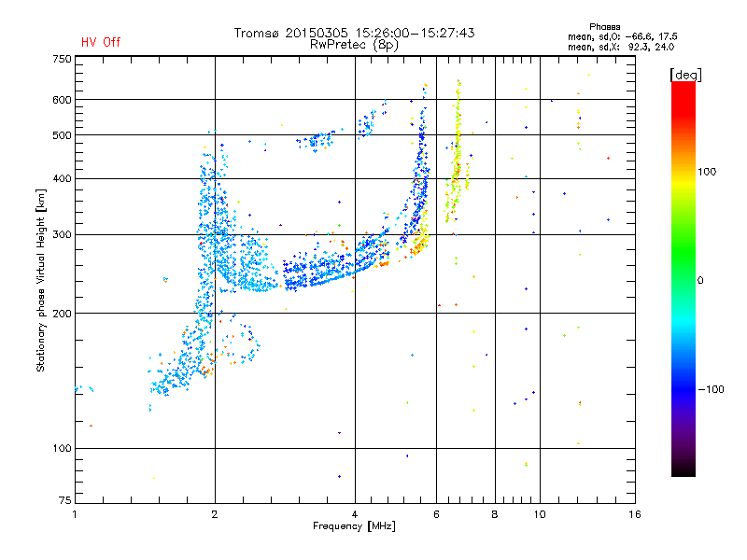Click the y-axis label '75'
Image resolution: width=747 pixels, height=560 pixels.
coord(65,500)
